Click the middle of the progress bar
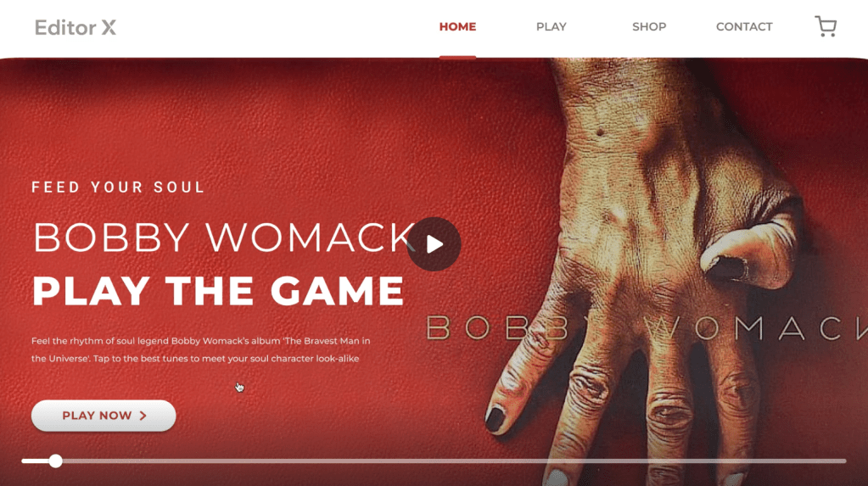 click(x=434, y=461)
